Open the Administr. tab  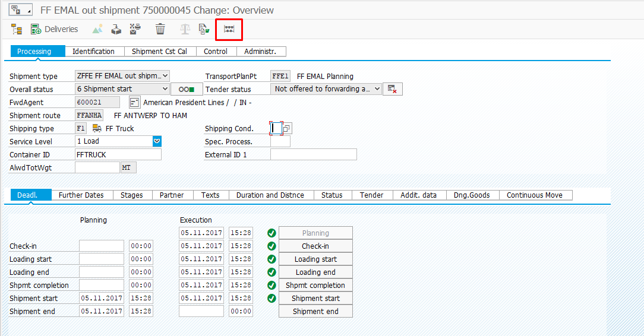(260, 51)
